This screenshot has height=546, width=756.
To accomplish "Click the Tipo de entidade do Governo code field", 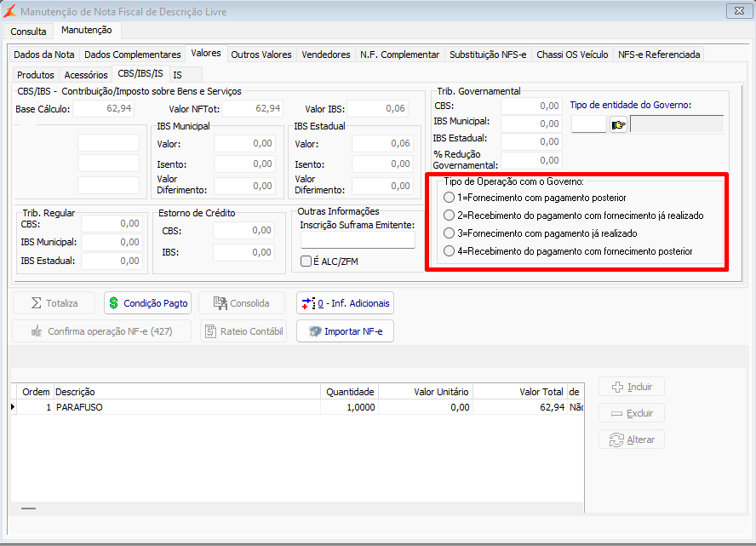I will pyautogui.click(x=588, y=124).
